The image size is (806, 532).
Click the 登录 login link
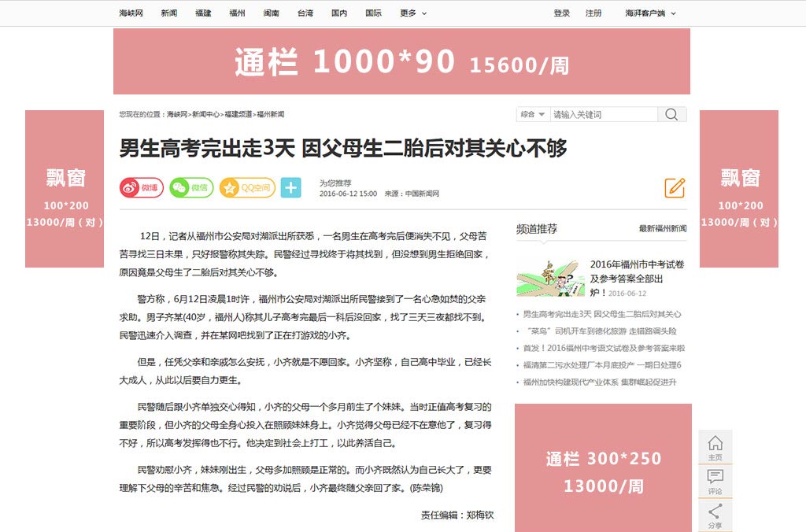(561, 13)
